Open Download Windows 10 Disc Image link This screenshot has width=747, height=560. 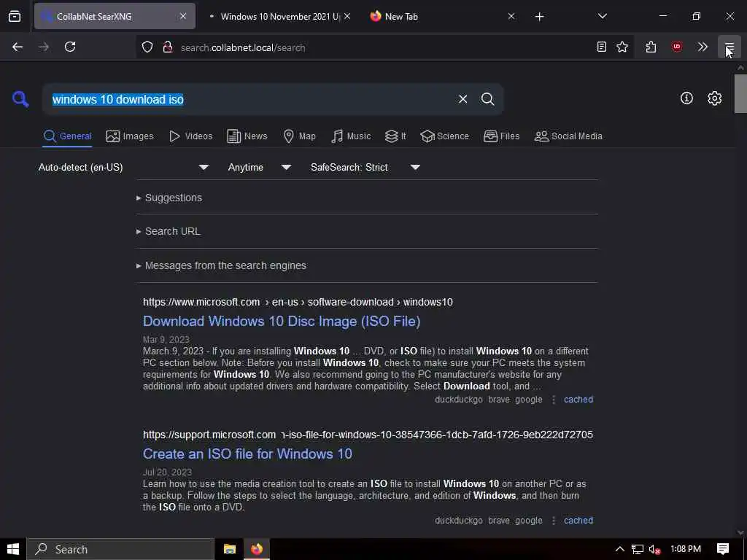(282, 322)
